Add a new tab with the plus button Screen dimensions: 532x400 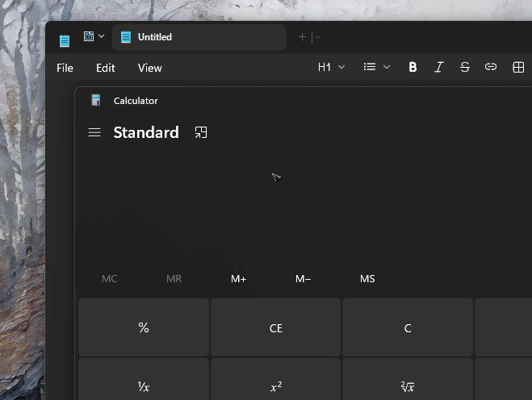(x=302, y=37)
